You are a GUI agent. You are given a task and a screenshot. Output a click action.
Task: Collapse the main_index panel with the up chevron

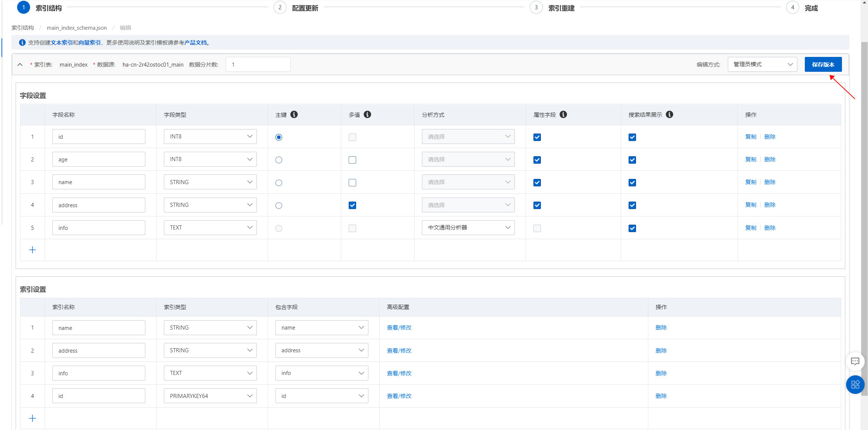[20, 65]
